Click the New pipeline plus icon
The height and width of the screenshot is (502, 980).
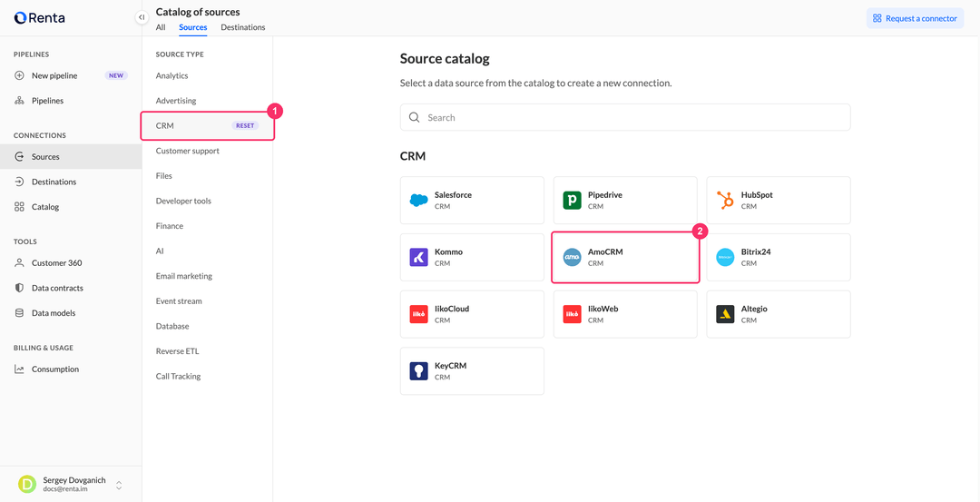pyautogui.click(x=19, y=75)
